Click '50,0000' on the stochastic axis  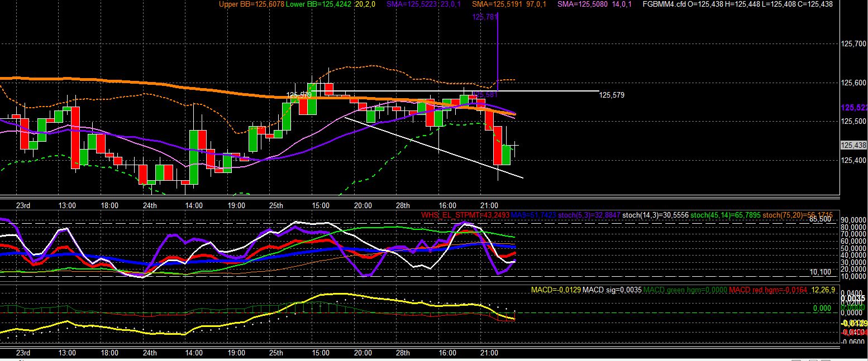pos(854,249)
